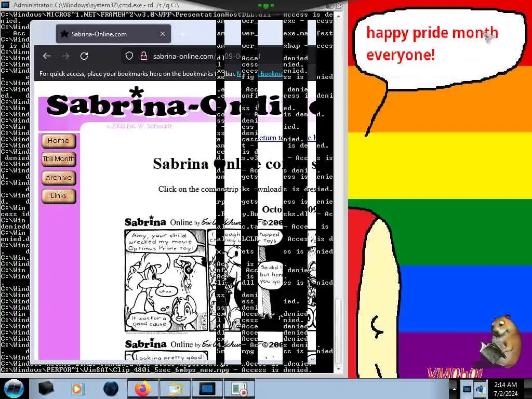Click the Links sidebar button
Image resolution: width=532 pixels, height=399 pixels.
click(59, 196)
